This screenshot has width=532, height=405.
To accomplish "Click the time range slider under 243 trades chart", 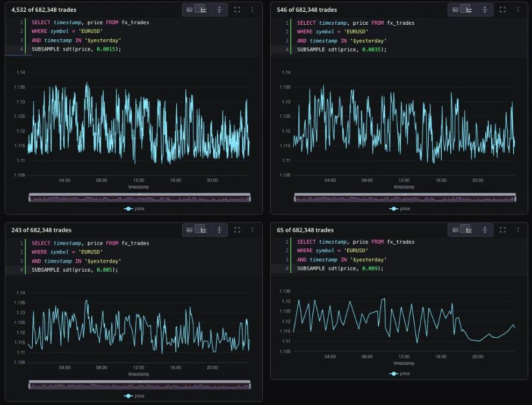I will pyautogui.click(x=140, y=385).
